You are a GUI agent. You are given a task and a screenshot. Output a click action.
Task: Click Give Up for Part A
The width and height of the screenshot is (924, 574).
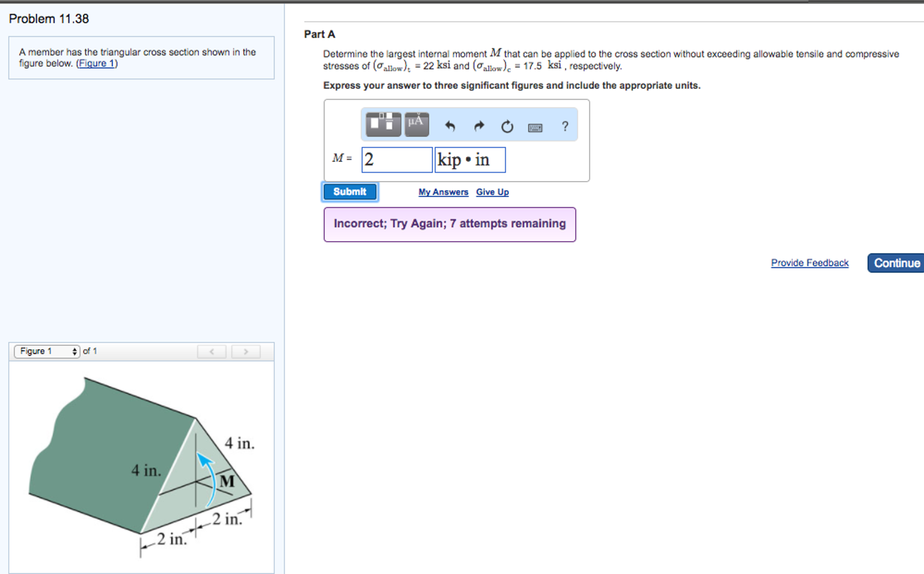[x=492, y=192]
